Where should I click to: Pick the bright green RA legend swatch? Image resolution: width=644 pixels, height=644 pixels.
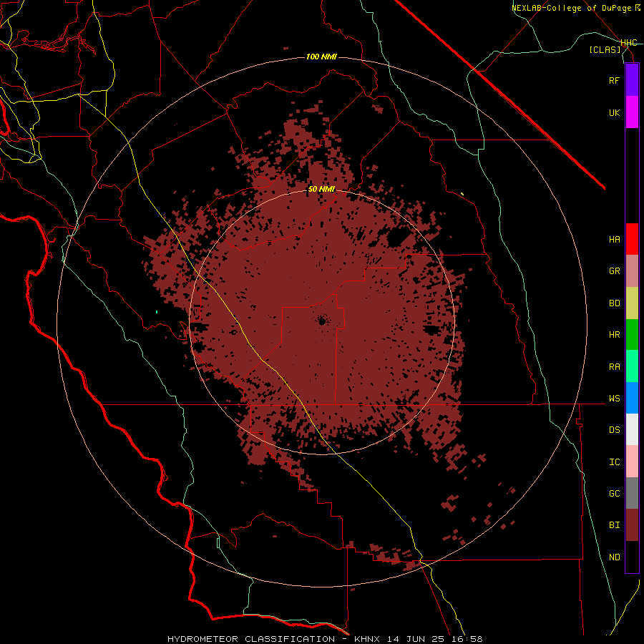632,366
